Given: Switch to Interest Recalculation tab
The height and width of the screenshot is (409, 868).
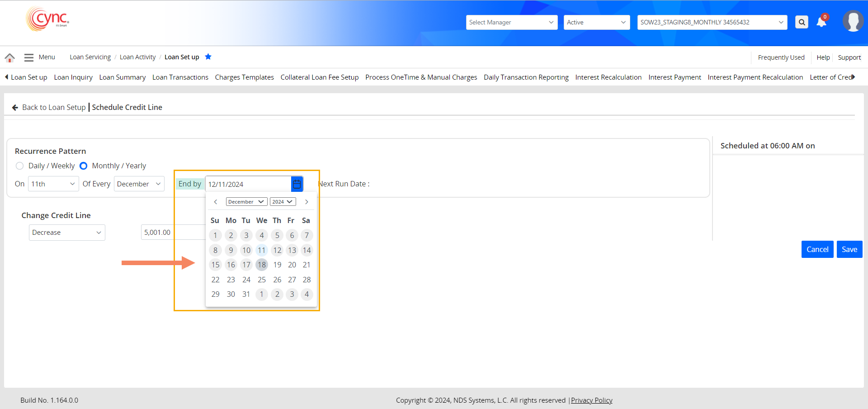Looking at the screenshot, I should 608,77.
